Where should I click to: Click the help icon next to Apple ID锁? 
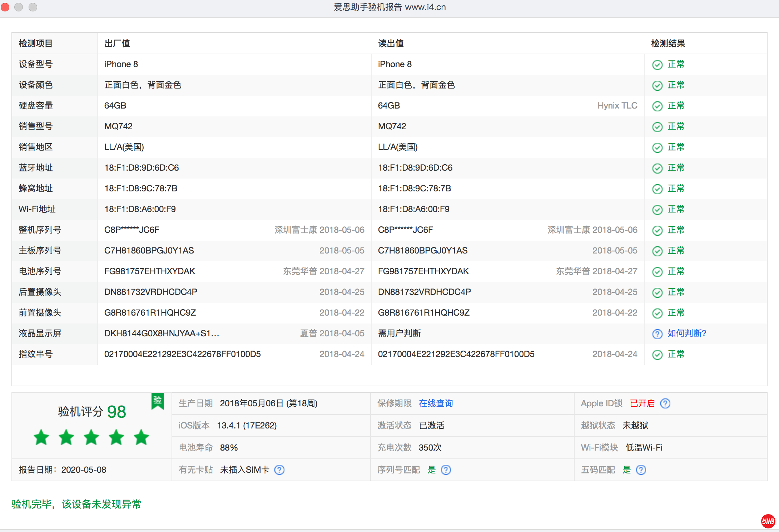(x=666, y=403)
